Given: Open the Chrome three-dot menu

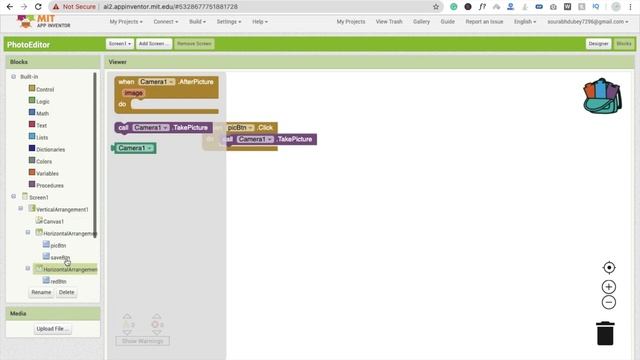Looking at the screenshot, I should 631,7.
